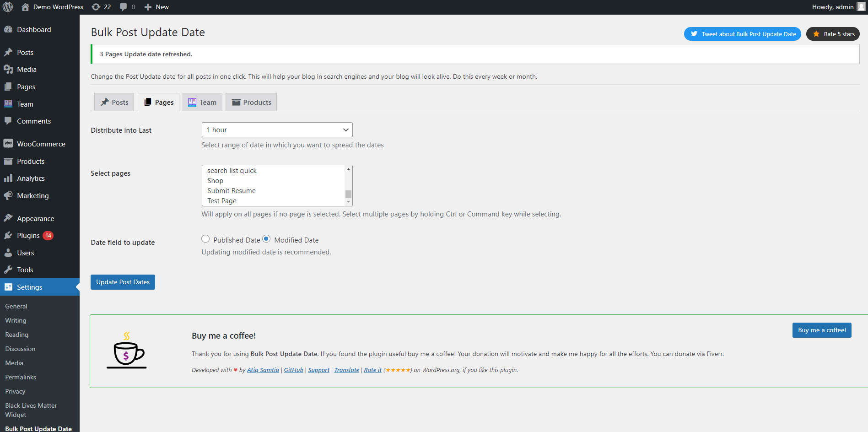Click the Settings sliders icon in the sidebar
868x432 pixels.
point(8,287)
